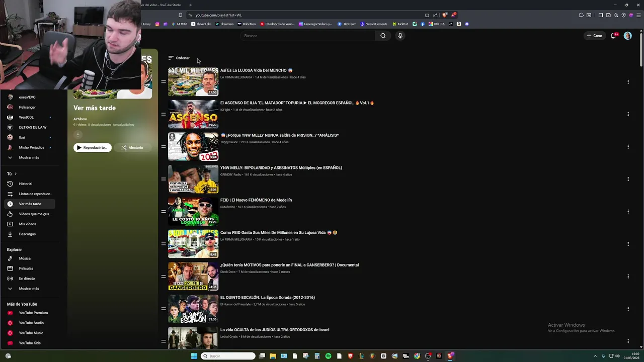Open the Pelicanger subscription channel
The height and width of the screenshot is (362, 644).
tap(30, 107)
